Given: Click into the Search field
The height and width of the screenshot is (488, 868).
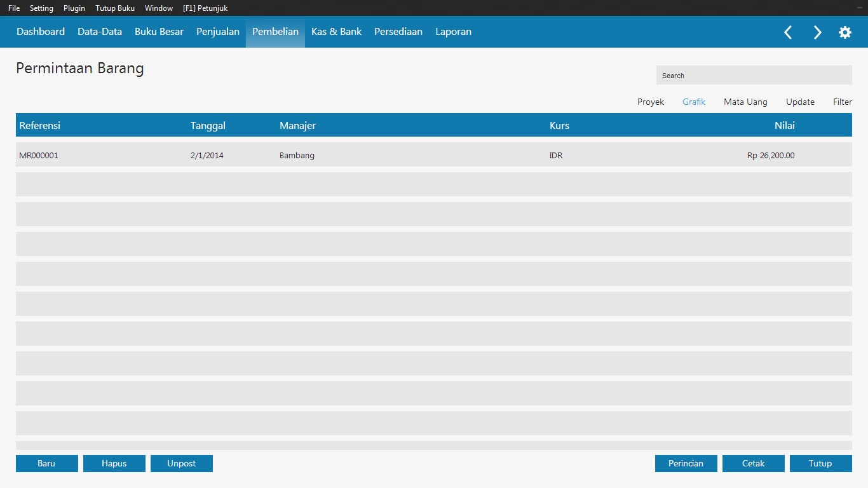Looking at the screenshot, I should (754, 75).
